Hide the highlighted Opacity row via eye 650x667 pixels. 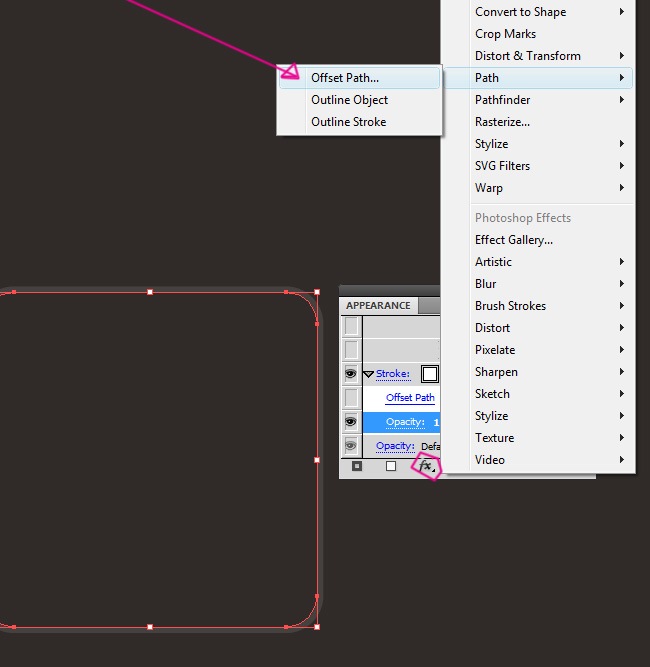(351, 422)
